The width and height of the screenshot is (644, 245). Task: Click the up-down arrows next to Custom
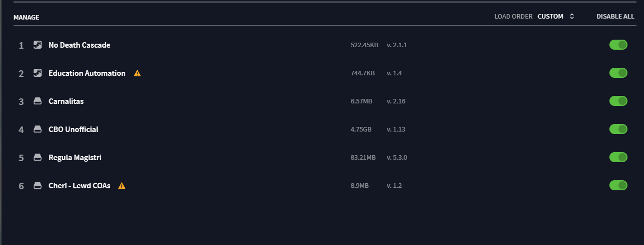pos(572,17)
